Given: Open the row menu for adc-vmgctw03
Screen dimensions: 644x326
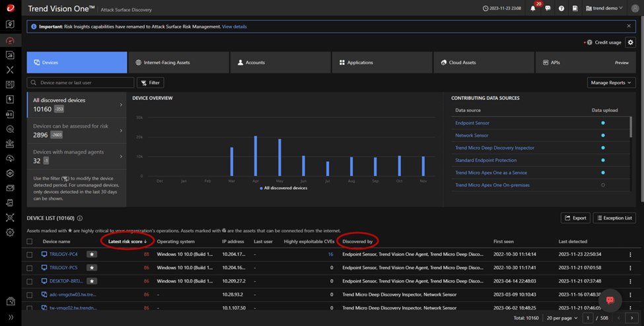Looking at the screenshot, I should click(630, 295).
